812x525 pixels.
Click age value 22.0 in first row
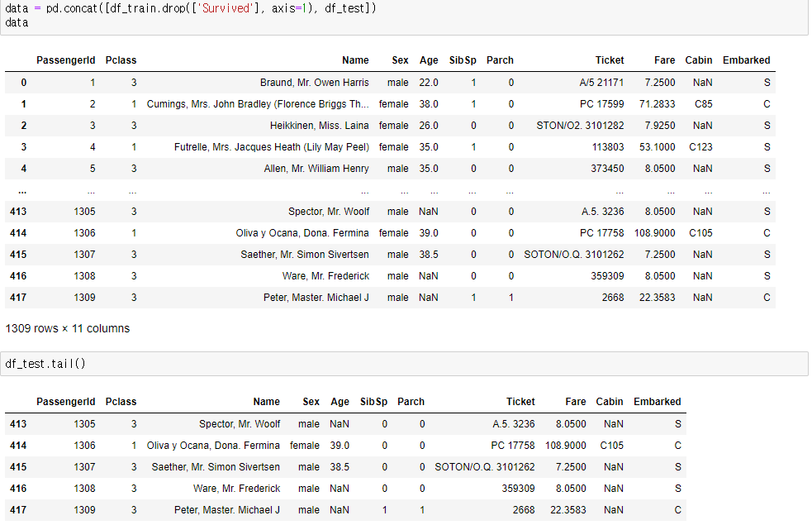(x=429, y=83)
